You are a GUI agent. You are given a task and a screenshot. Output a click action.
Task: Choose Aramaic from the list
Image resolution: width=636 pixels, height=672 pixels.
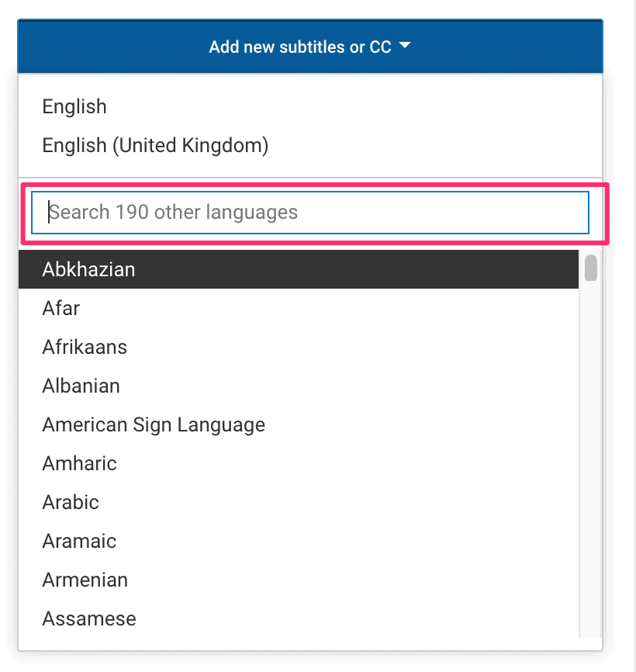pyautogui.click(x=79, y=541)
